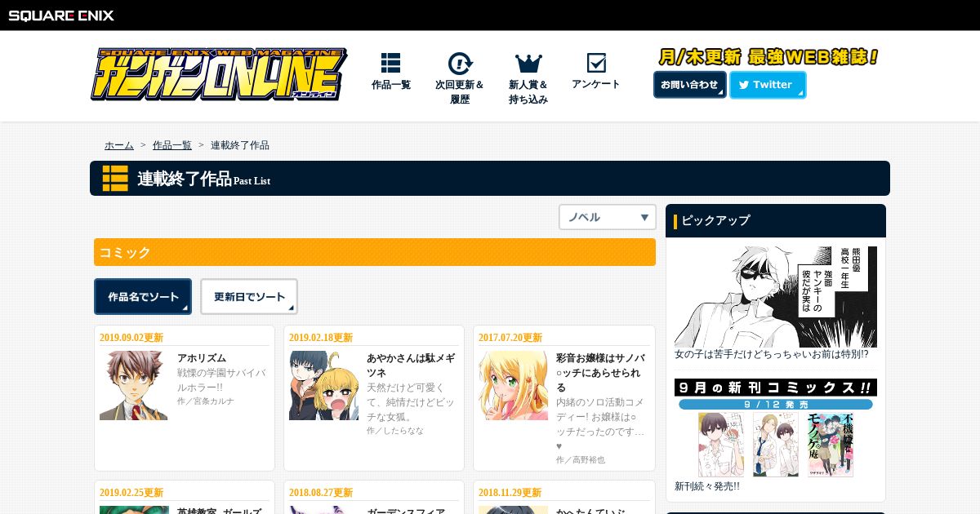The image size is (980, 514).
Task: Open the Twitter button
Action: click(x=768, y=85)
